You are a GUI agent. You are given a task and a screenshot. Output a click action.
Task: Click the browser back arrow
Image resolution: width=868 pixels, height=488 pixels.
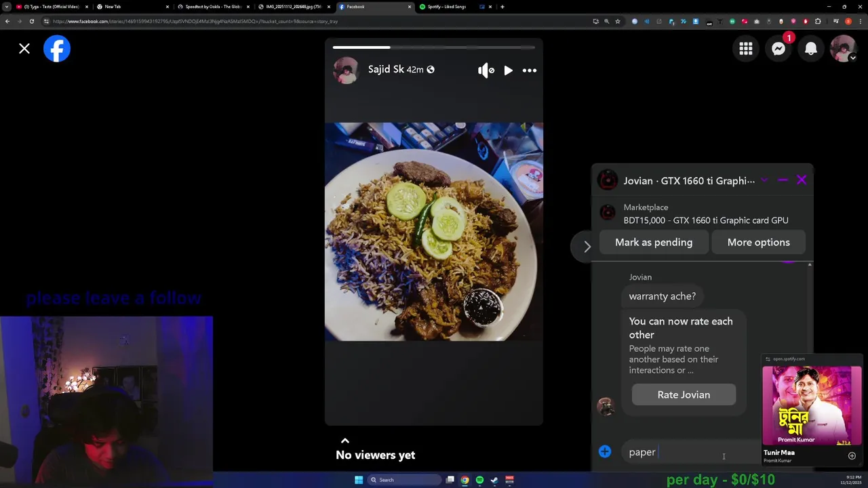[7, 21]
